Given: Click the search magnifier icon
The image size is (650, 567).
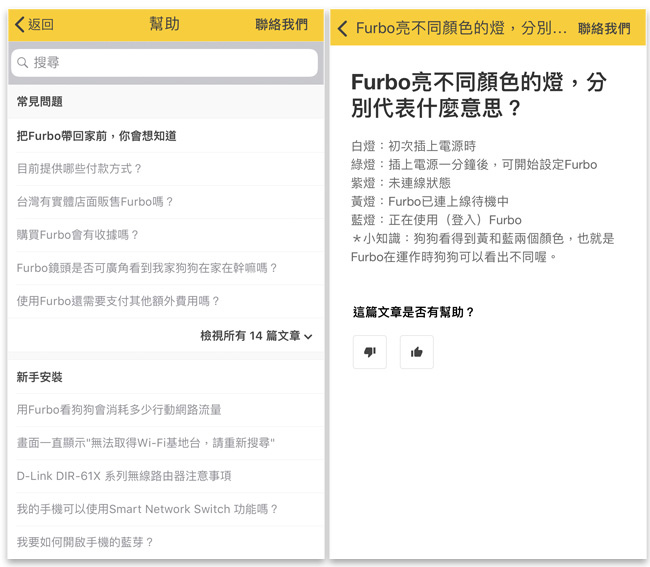Looking at the screenshot, I should (22, 63).
